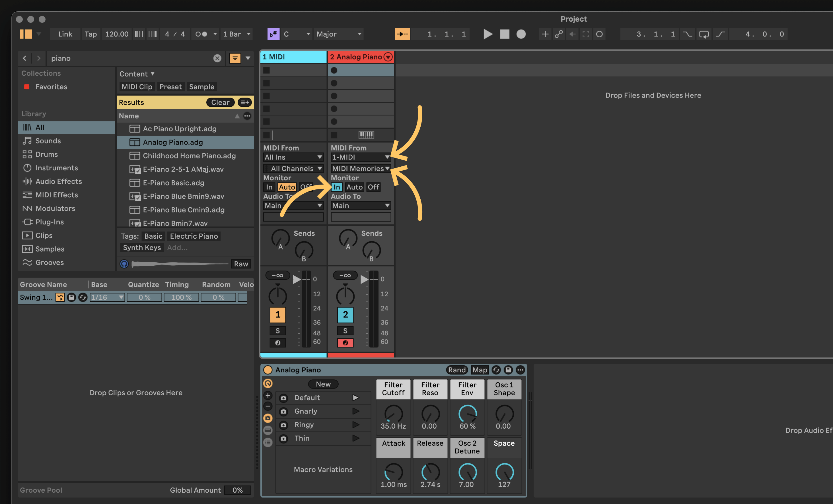Set 1 MIDI track Monitor to In
This screenshot has width=833, height=504.
[269, 187]
